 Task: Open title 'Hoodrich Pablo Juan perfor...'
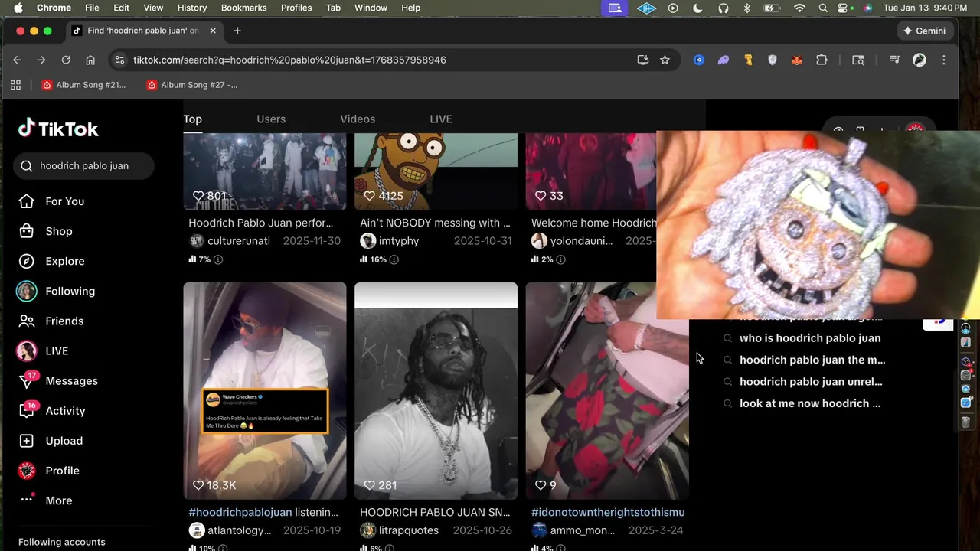point(261,223)
